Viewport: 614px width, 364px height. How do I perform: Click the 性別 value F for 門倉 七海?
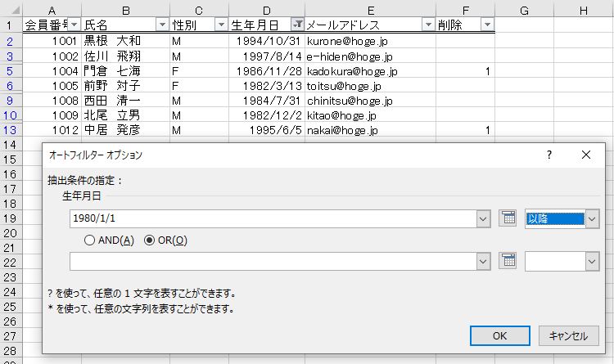coord(199,71)
